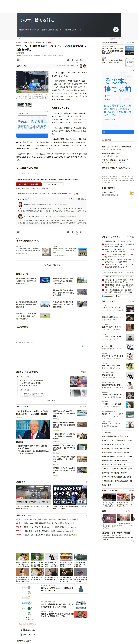Image resolution: width=138 pixels, height=644 pixels.
Task: Open この連載の一覧を見る link
Action: pyautogui.click(x=52, y=265)
